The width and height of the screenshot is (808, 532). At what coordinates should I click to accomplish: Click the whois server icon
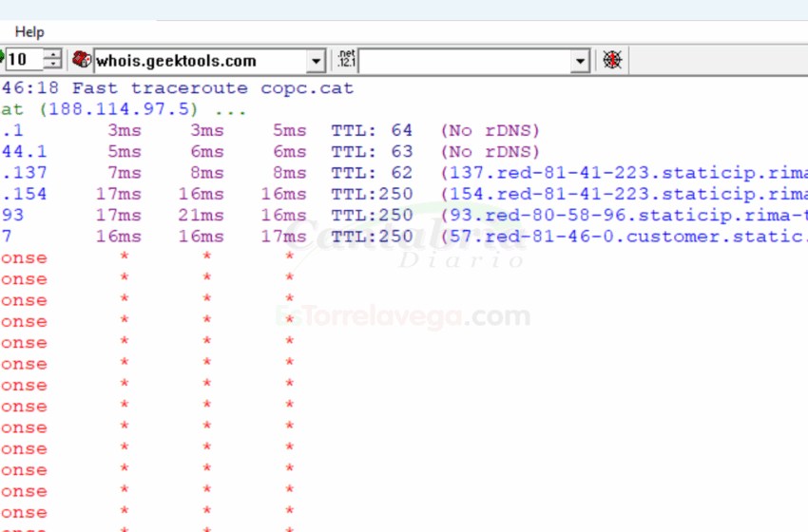pos(82,60)
